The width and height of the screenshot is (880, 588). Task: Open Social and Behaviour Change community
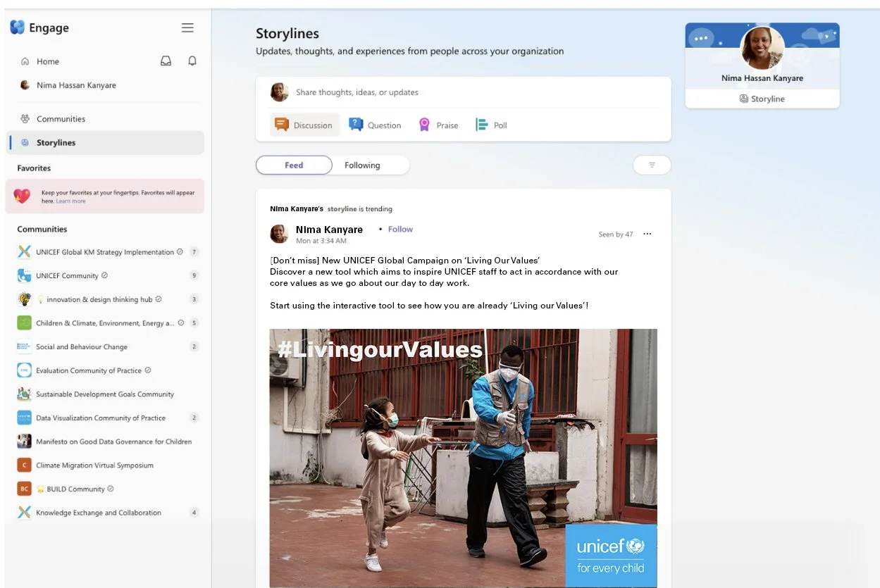pos(82,346)
